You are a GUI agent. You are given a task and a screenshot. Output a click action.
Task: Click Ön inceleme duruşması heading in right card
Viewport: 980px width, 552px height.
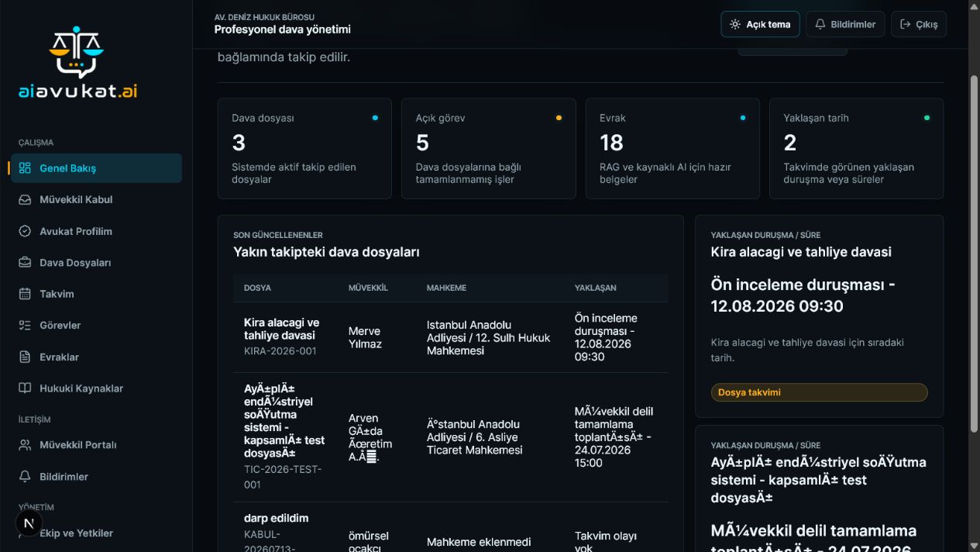pyautogui.click(x=803, y=295)
